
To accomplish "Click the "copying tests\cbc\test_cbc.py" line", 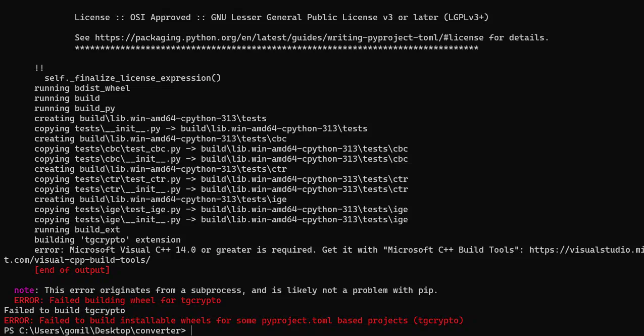I will (221, 149).
